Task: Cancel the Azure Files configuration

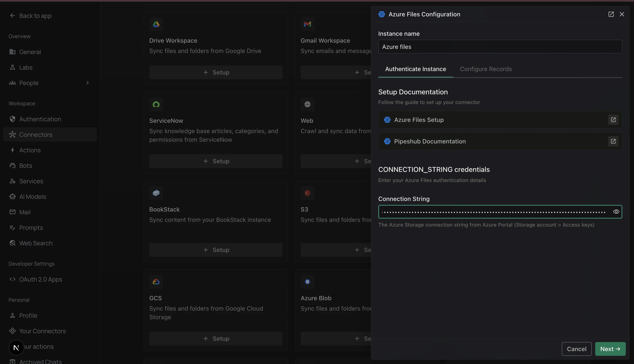Action: (x=576, y=349)
